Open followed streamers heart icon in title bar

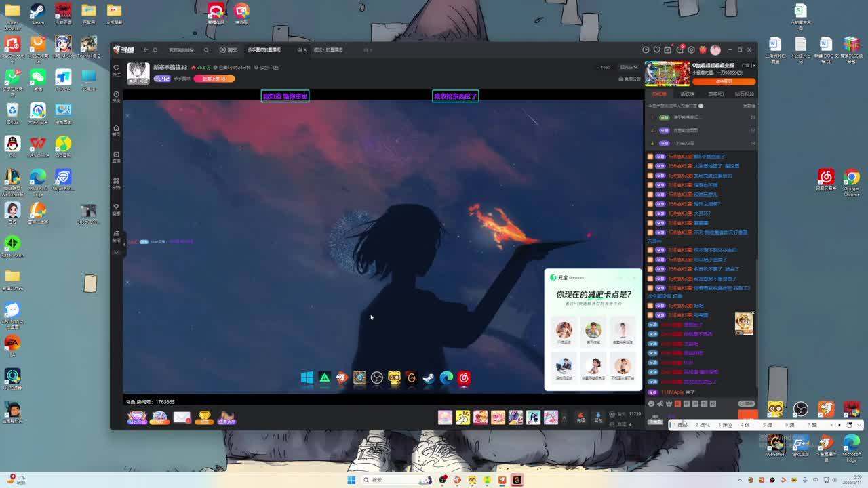click(656, 49)
